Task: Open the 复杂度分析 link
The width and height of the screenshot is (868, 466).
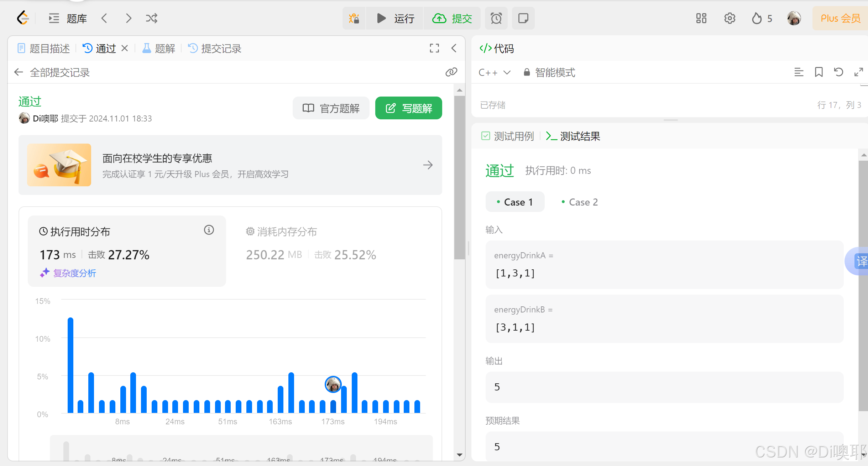Action: 74,273
